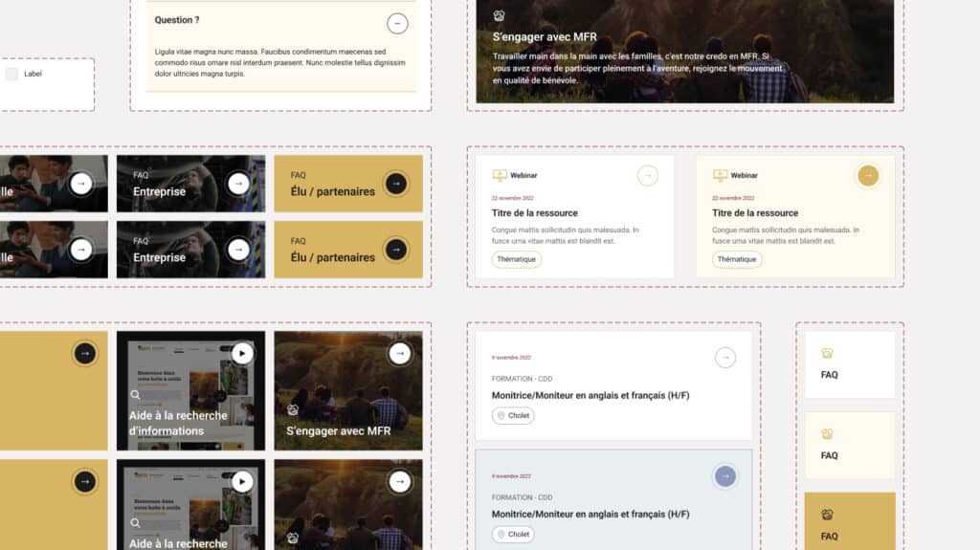This screenshot has height=550, width=980.
Task: Click the handshake icon above top "S'engager avec MFR" banner
Action: (x=499, y=15)
